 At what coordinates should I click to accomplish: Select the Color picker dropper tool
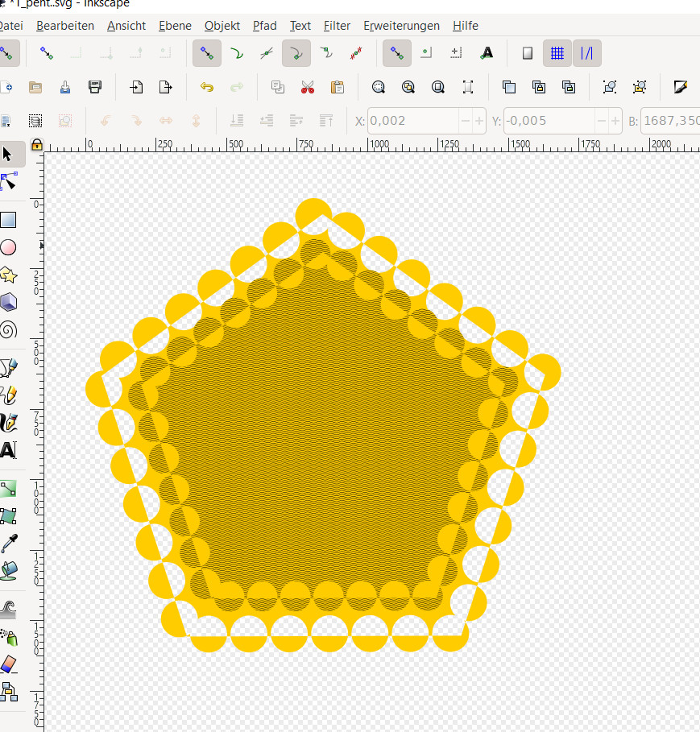(10, 544)
